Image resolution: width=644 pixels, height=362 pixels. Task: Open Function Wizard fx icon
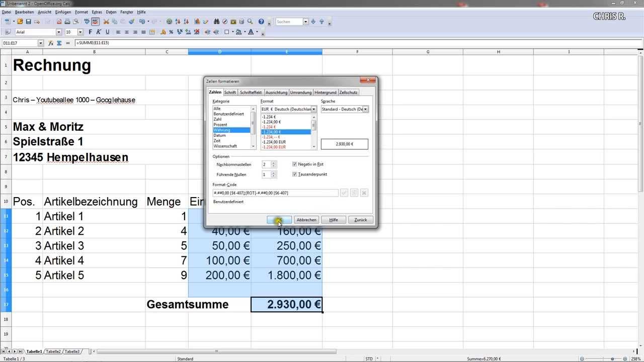(x=51, y=43)
